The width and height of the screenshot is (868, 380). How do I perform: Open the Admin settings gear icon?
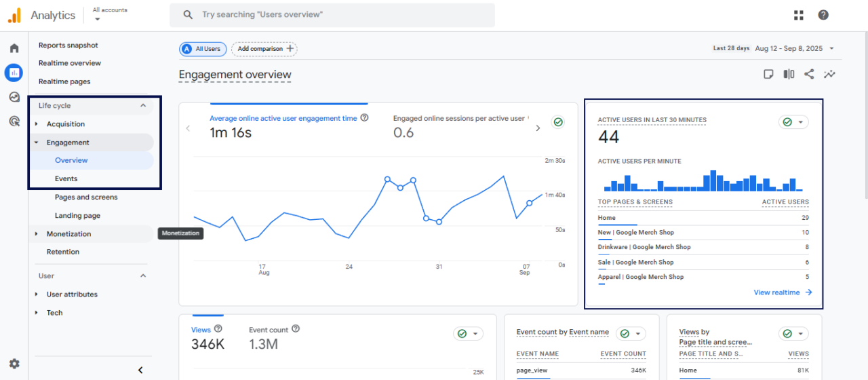14,364
